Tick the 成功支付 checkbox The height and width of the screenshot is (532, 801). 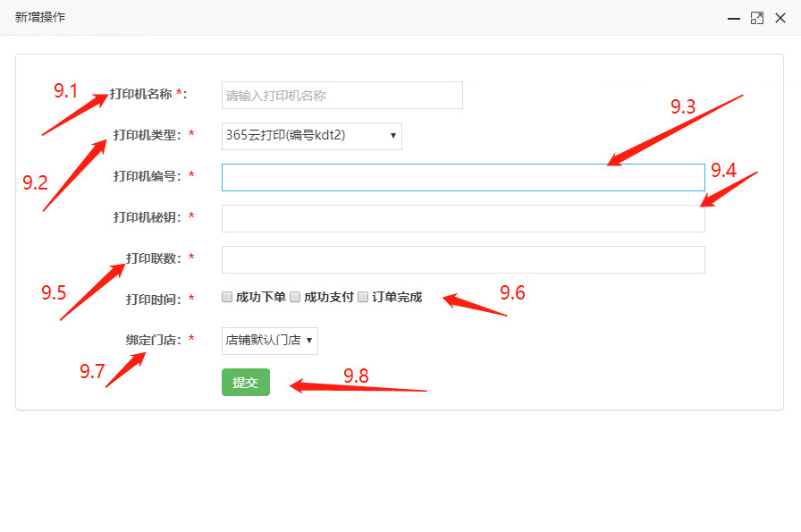point(295,297)
